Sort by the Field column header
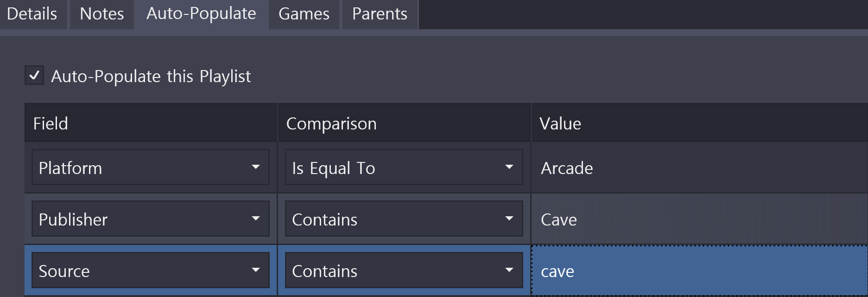This screenshot has height=297, width=868. coord(150,123)
